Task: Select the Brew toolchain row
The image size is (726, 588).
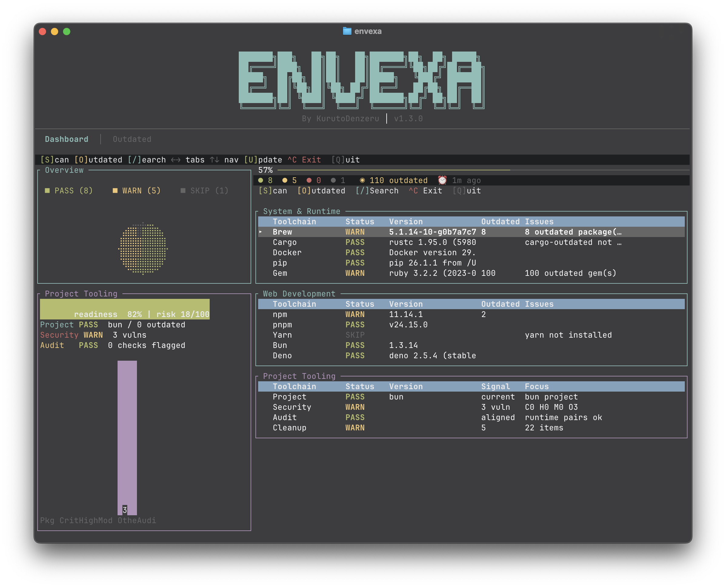Action: 471,232
